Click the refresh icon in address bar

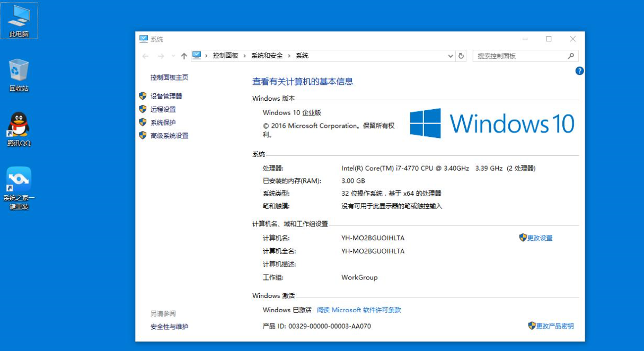click(460, 56)
